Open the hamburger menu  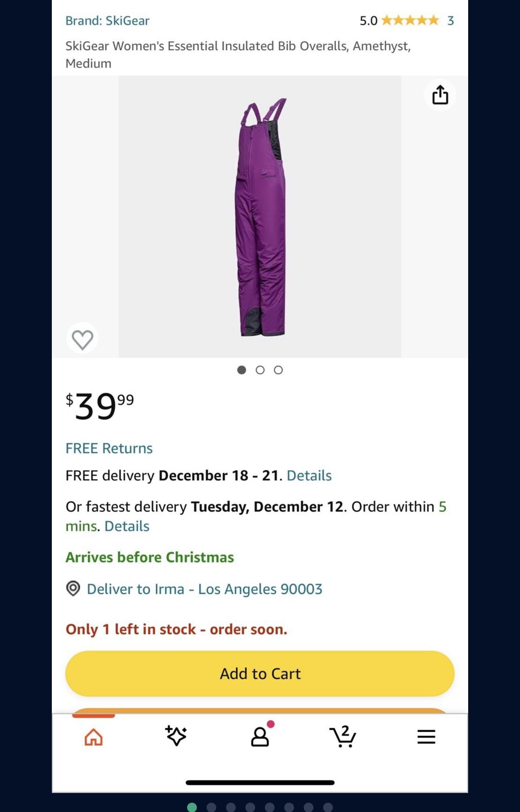coord(426,737)
